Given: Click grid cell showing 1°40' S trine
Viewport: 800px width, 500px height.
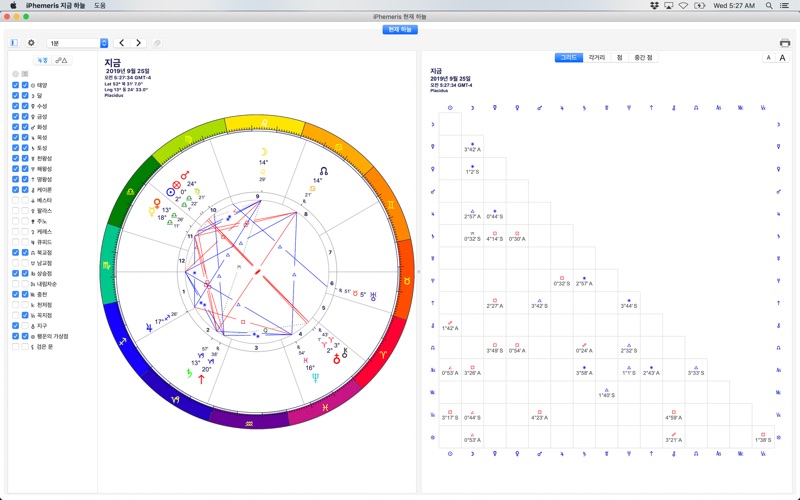Looking at the screenshot, I should (x=607, y=392).
